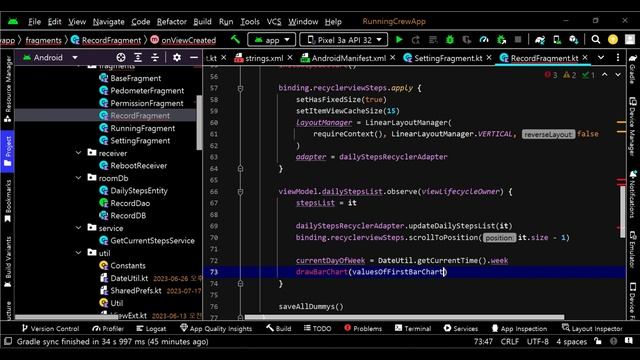The height and width of the screenshot is (360, 640).
Task: Jump to next highlighted error arrow
Action: [x=618, y=75]
